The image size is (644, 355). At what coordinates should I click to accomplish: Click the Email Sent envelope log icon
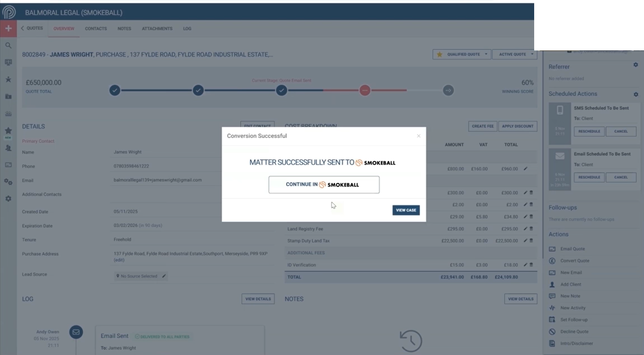(76, 332)
